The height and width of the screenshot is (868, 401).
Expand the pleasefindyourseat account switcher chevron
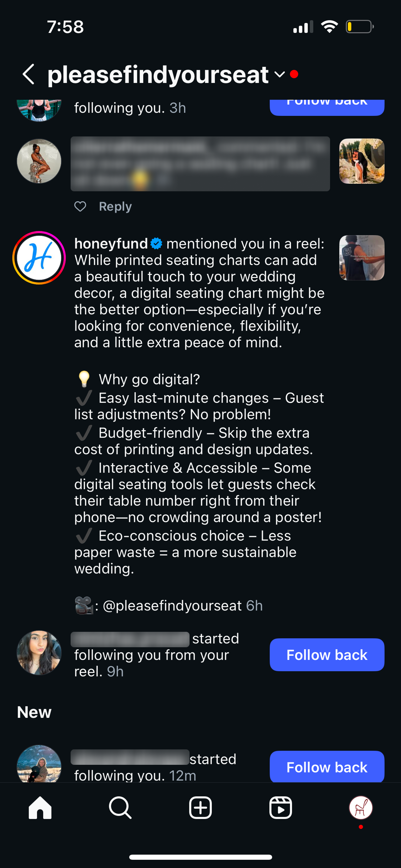[x=280, y=74]
